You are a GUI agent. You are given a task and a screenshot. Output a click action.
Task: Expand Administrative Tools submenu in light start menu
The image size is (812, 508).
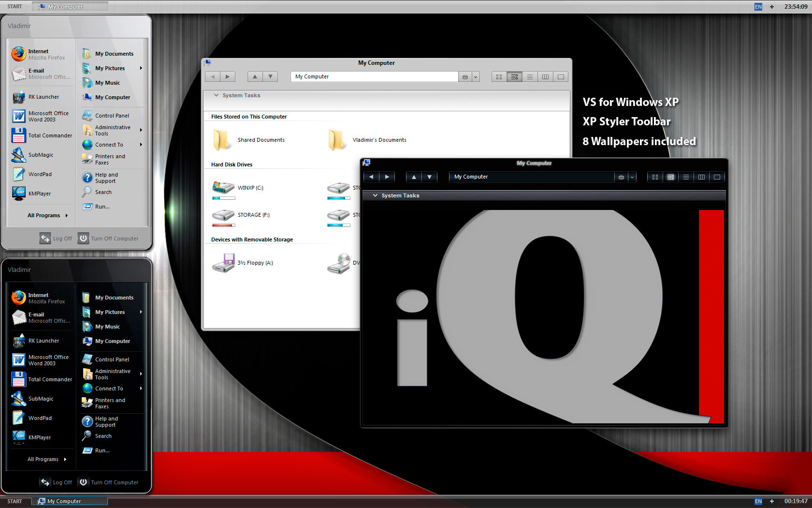[141, 130]
